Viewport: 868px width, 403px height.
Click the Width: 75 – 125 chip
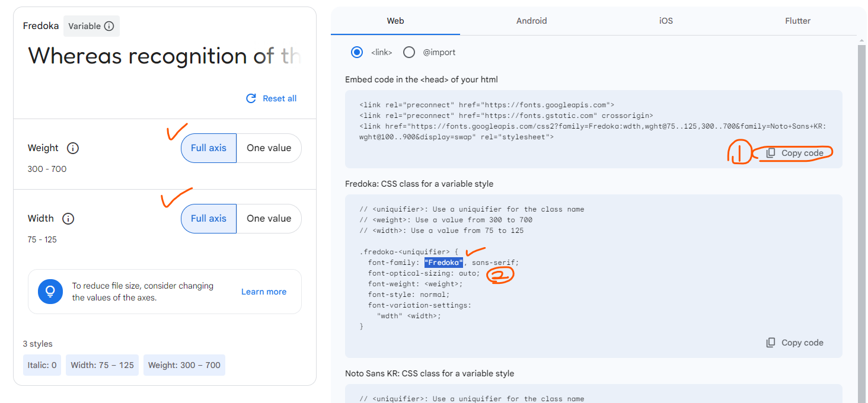[103, 365]
